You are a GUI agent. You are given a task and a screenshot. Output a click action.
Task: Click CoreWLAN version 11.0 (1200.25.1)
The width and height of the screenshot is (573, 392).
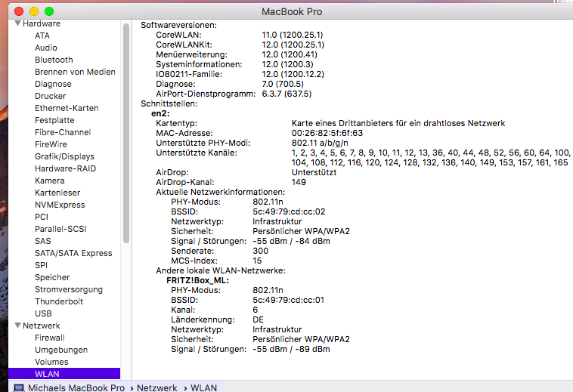point(293,35)
